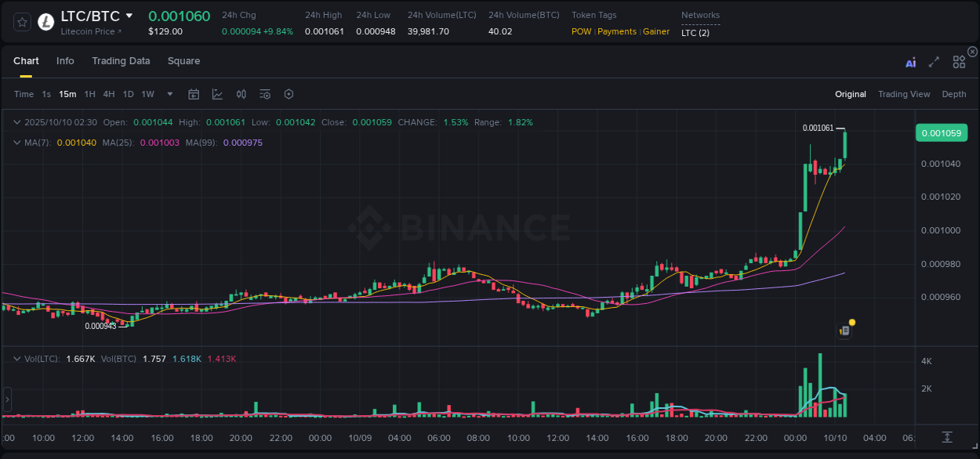Open the order notification icon on chart
980x459 pixels.
tap(845, 331)
